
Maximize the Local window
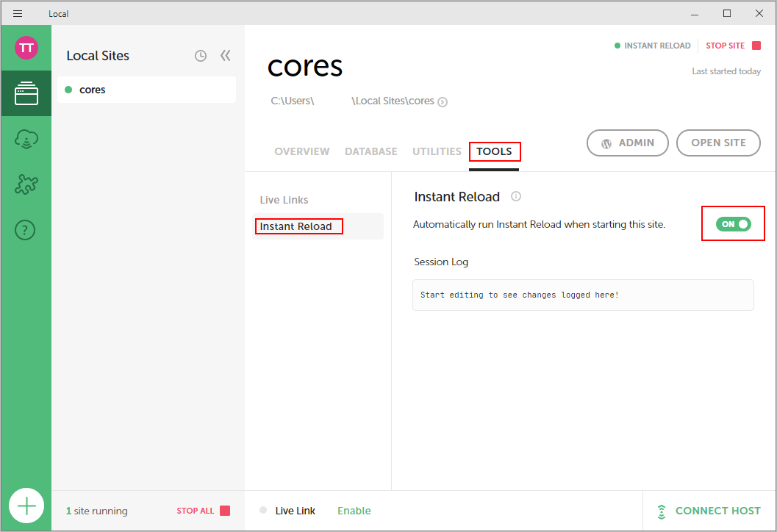tap(727, 13)
